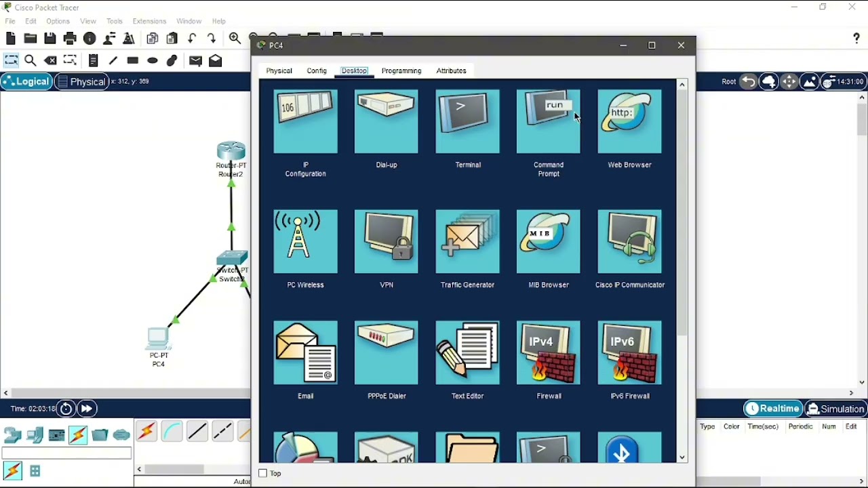Viewport: 868px width, 488px height.
Task: Click Power Cycle Devices button
Action: tap(66, 409)
